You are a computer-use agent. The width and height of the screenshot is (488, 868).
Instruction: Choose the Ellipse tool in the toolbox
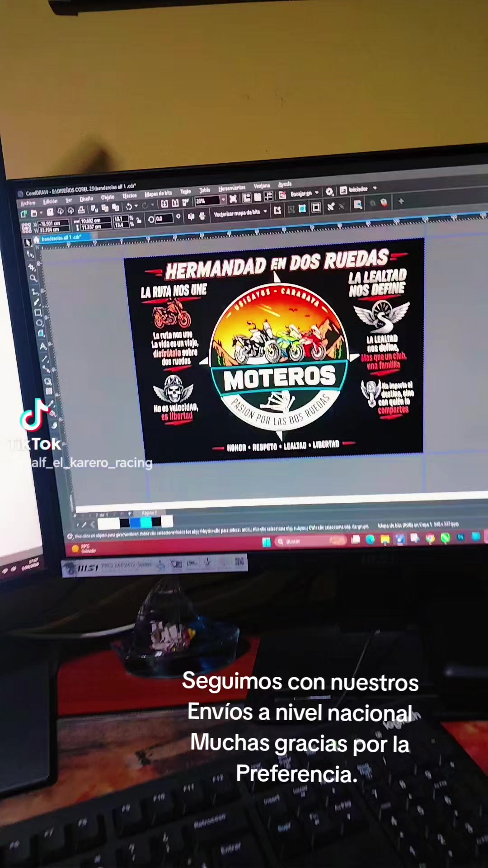click(40, 323)
